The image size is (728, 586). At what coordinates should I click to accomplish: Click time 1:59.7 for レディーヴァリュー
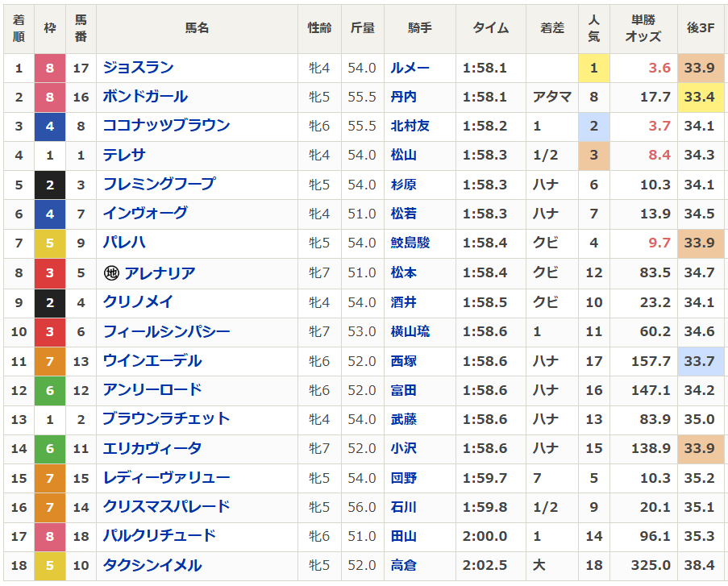click(485, 478)
